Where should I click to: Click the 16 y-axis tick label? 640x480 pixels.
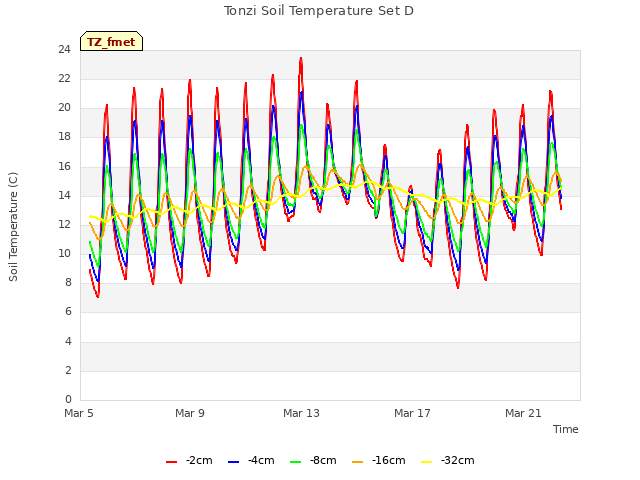[64, 167]
